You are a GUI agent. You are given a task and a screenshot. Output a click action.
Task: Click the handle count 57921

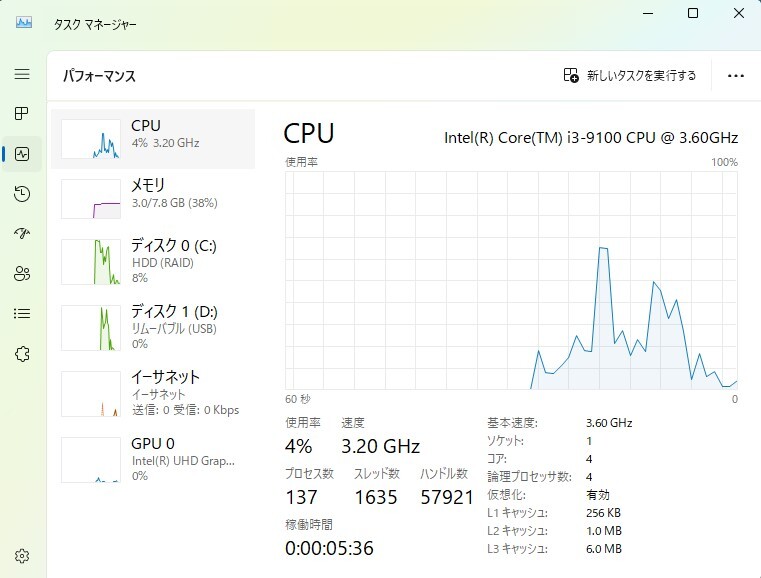[447, 497]
